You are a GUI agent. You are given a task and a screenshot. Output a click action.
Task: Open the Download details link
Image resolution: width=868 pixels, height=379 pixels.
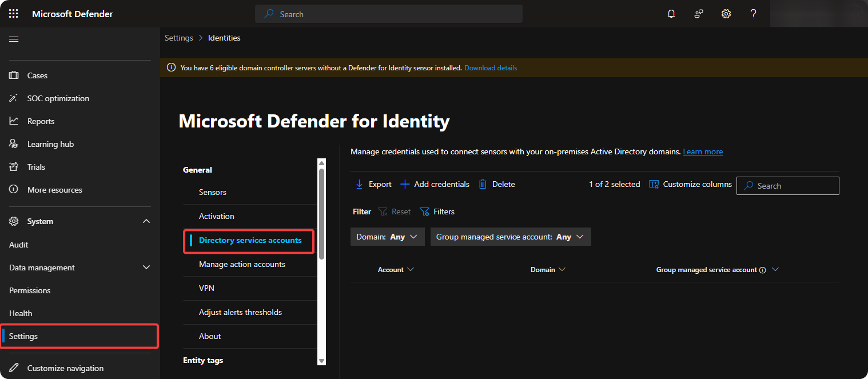click(x=491, y=68)
